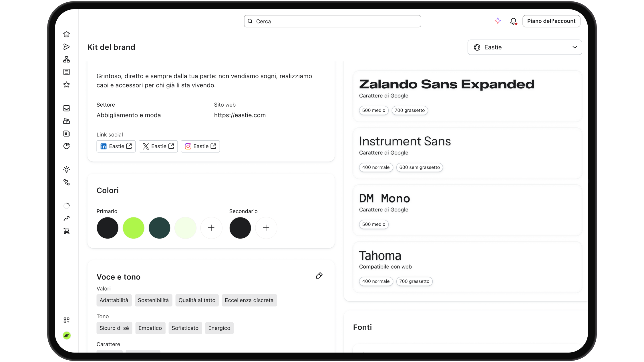Open the Eastie brand selector dropdown

pyautogui.click(x=525, y=47)
